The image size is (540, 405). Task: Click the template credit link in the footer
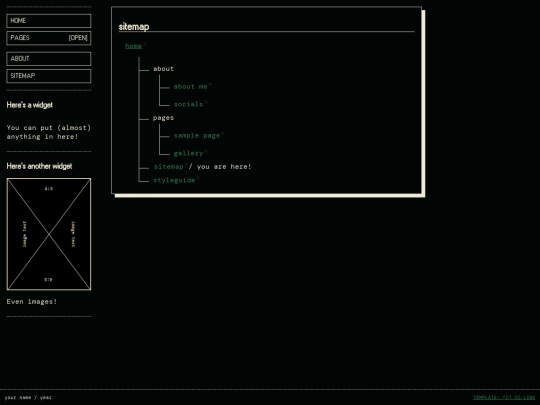coord(504,397)
